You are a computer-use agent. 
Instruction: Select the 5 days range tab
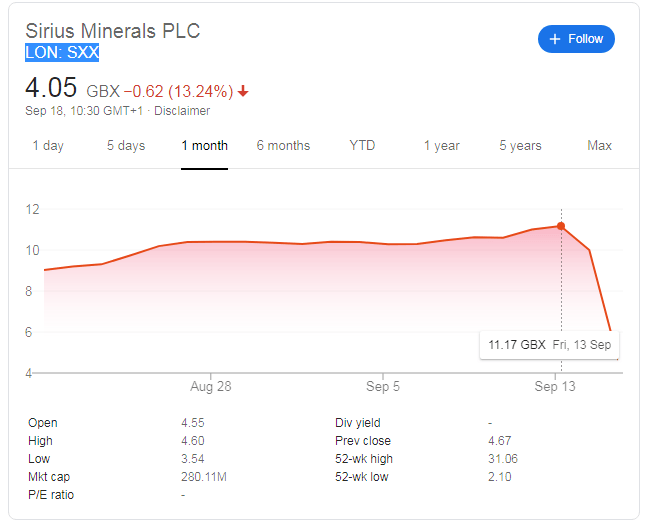tap(126, 146)
